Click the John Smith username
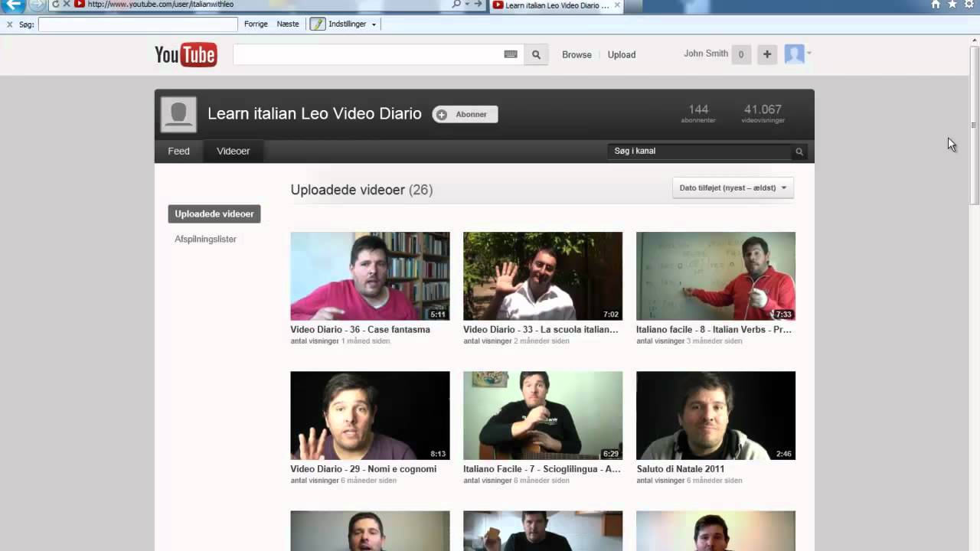 point(706,54)
